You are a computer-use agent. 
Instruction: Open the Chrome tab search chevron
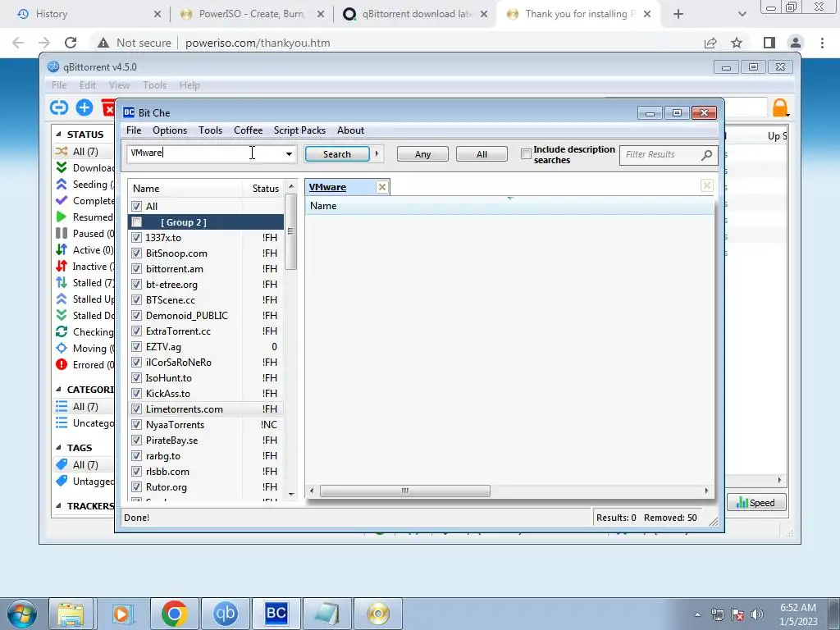742,14
